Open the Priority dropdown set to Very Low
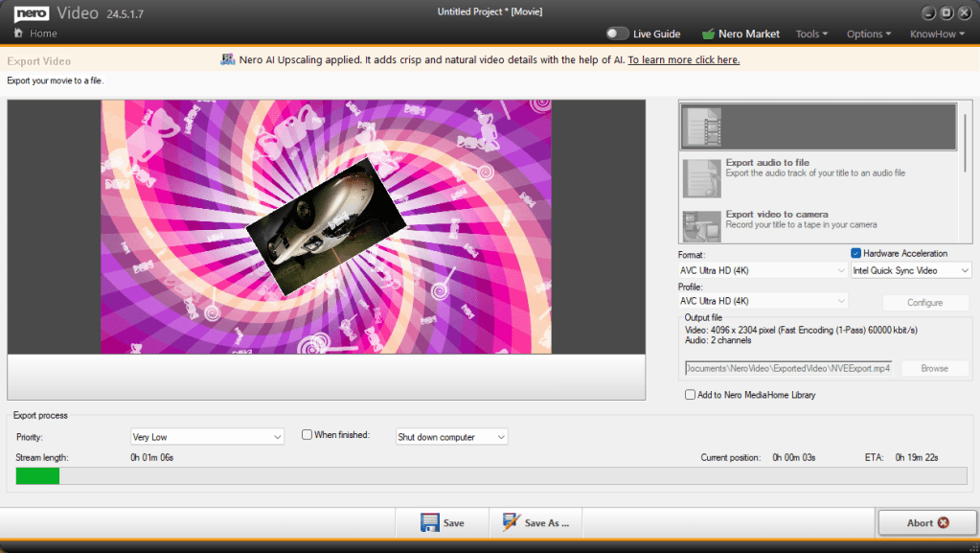 coord(207,437)
